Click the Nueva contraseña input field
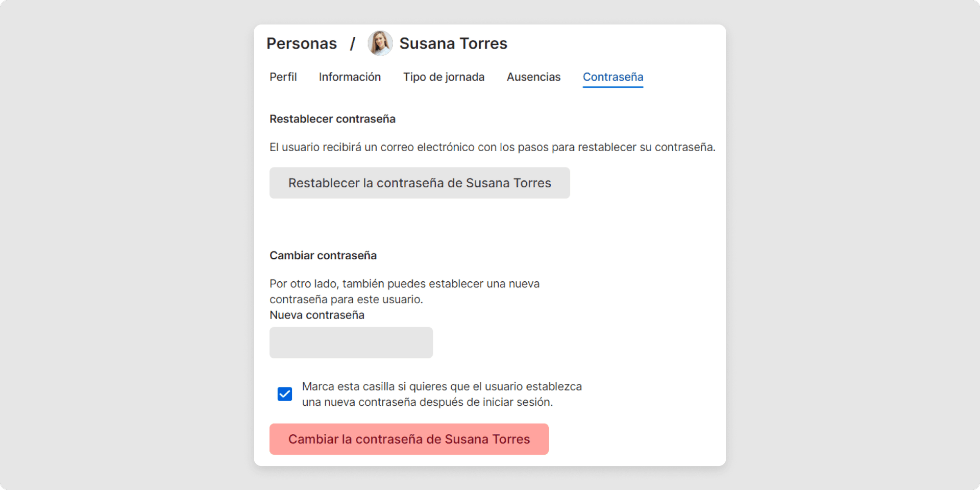 [x=351, y=342]
